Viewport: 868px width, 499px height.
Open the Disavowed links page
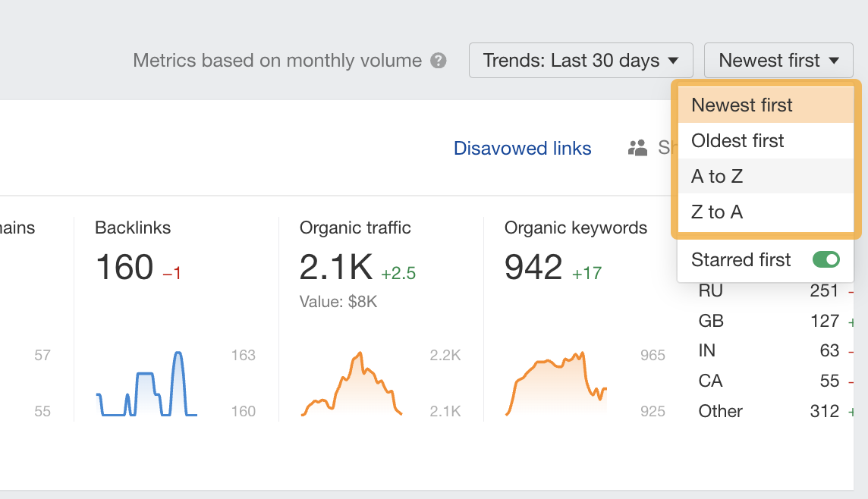click(x=522, y=149)
